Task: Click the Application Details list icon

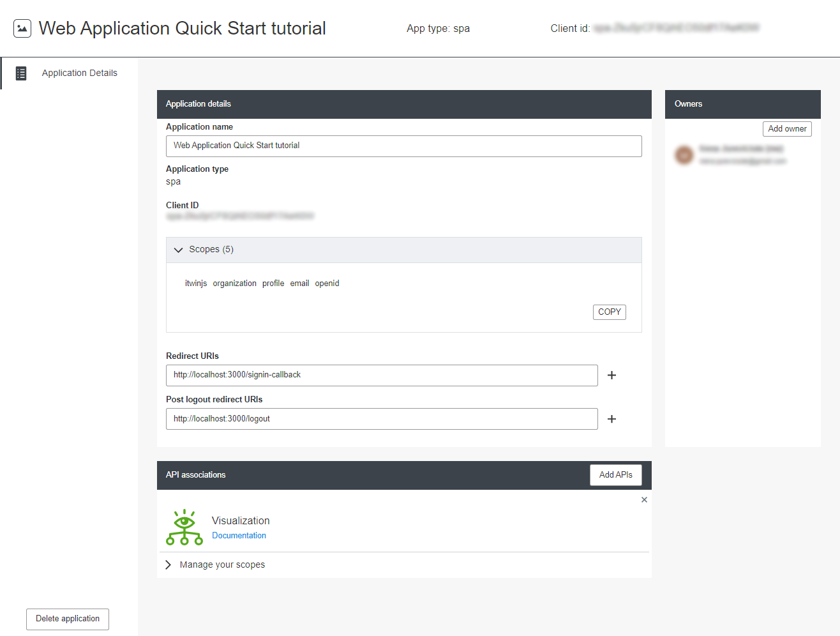Action: [x=21, y=73]
